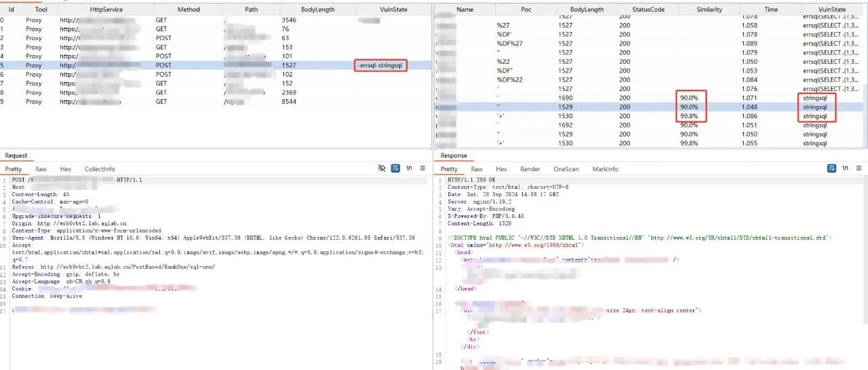This screenshot has width=868, height=370.
Task: Toggle the \n newline icon in Request panel
Action: click(x=410, y=168)
